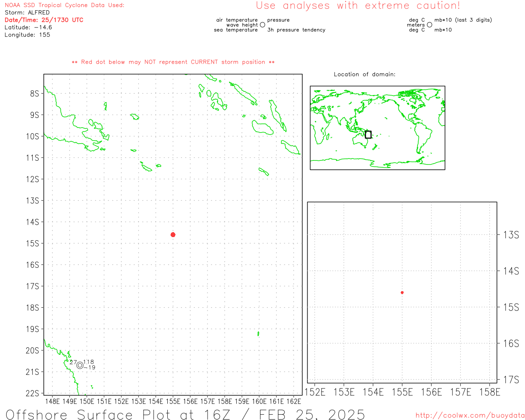This screenshot has width=525, height=420.
Task: Click the '17S' label on inset map
Action: [511, 379]
